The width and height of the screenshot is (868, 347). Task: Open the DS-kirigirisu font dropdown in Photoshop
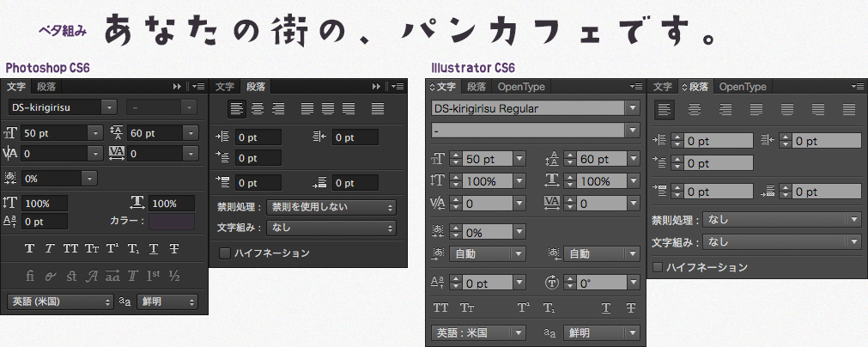109,107
